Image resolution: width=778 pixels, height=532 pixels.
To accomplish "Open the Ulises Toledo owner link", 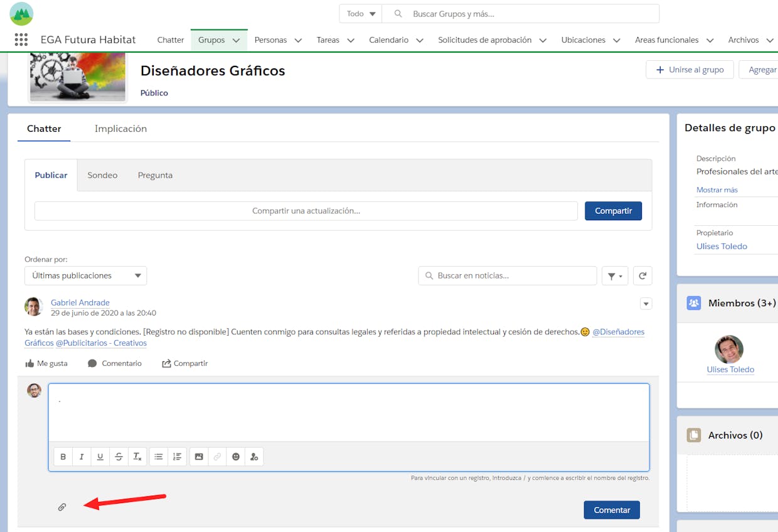I will [x=722, y=246].
